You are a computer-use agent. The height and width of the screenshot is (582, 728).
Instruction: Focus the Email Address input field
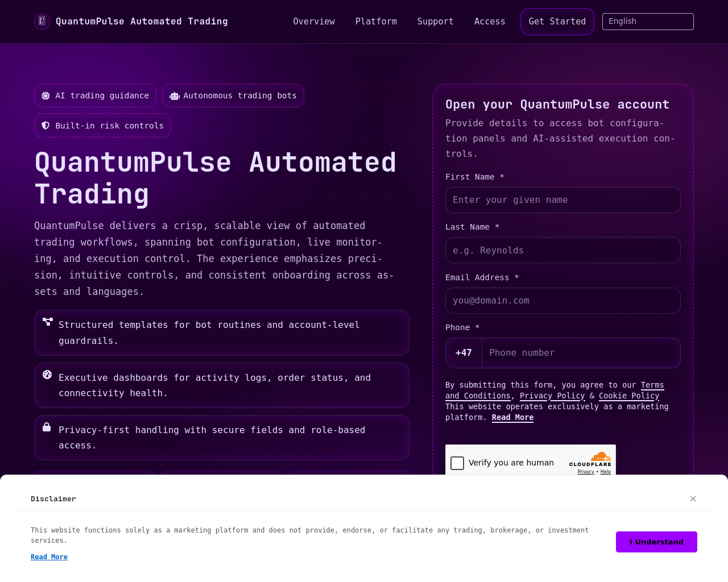(563, 301)
